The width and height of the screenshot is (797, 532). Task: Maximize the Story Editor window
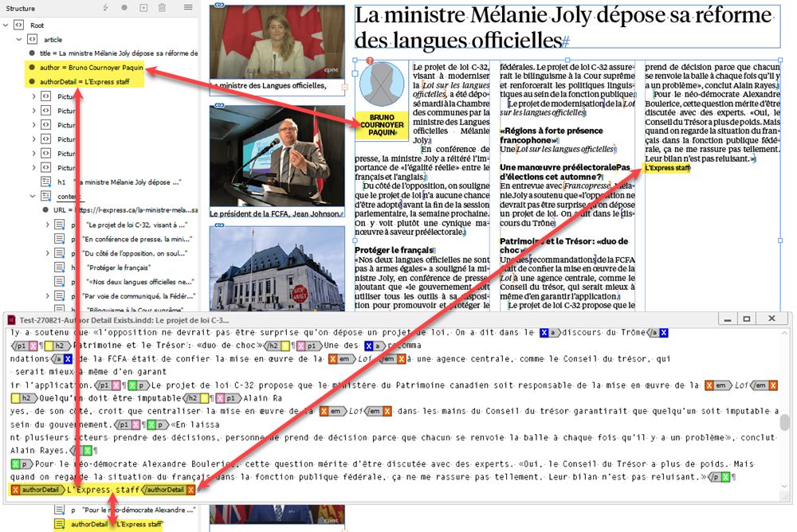click(747, 319)
